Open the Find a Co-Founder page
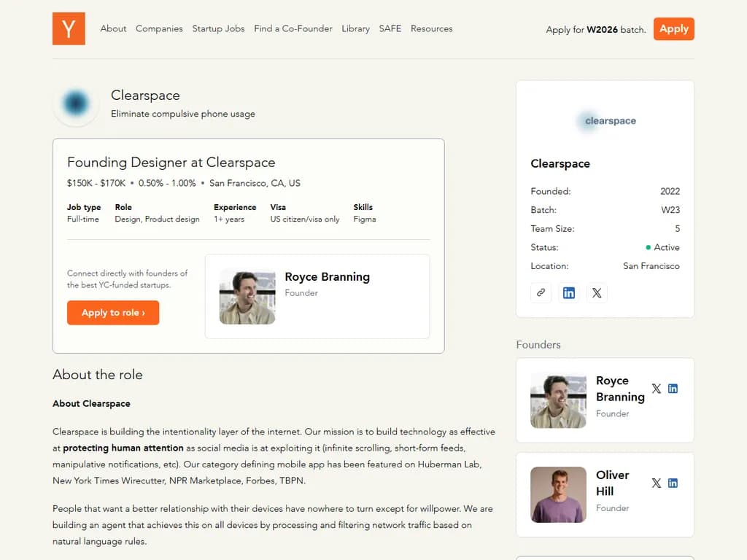This screenshot has height=560, width=747. [x=293, y=29]
